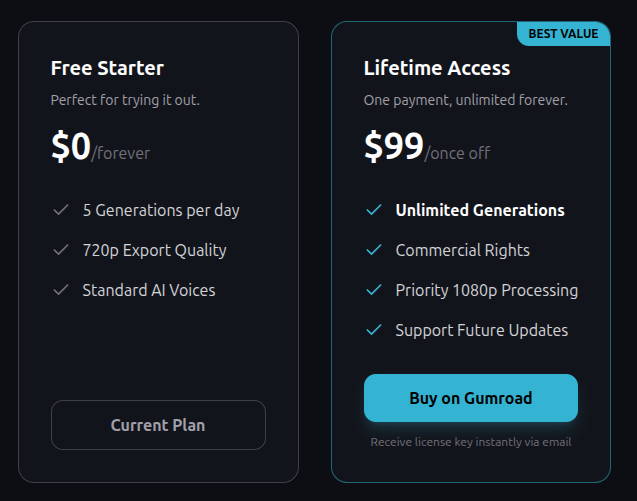Click the Commercial Rights feature text
This screenshot has height=501, width=637.
(462, 250)
